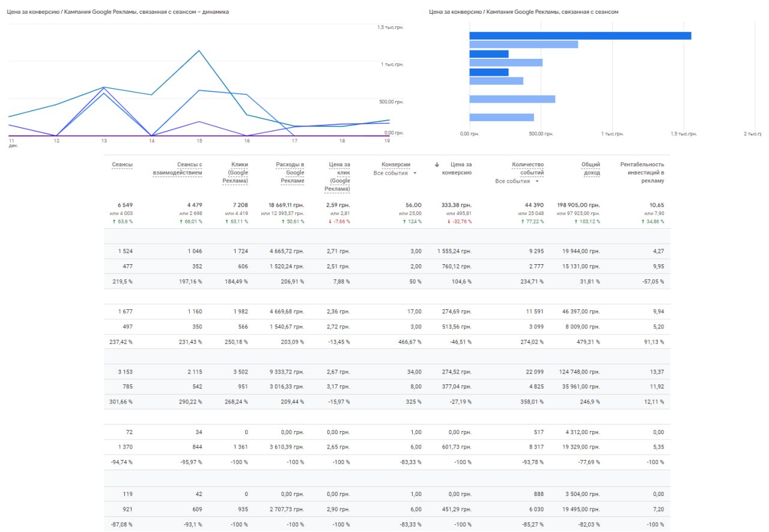Click the Расходы в Google Рекламе header
The image size is (769, 532).
[x=290, y=172]
